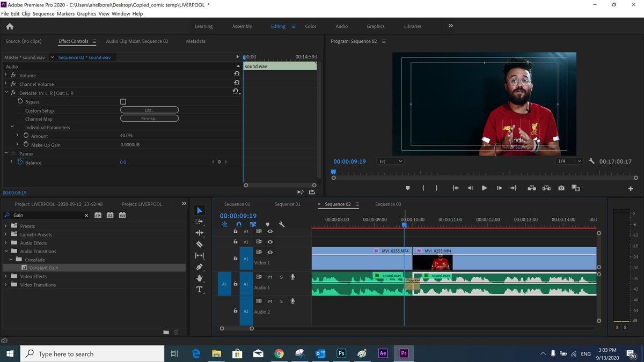Switch to Audio workspace tab
This screenshot has width=644, height=362.
341,26
